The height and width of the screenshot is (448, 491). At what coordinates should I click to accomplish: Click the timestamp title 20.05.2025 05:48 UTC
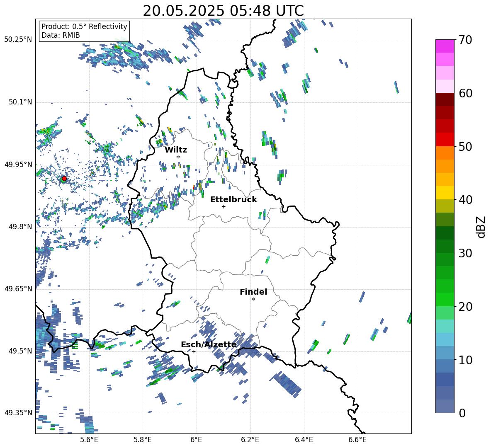coord(223,11)
